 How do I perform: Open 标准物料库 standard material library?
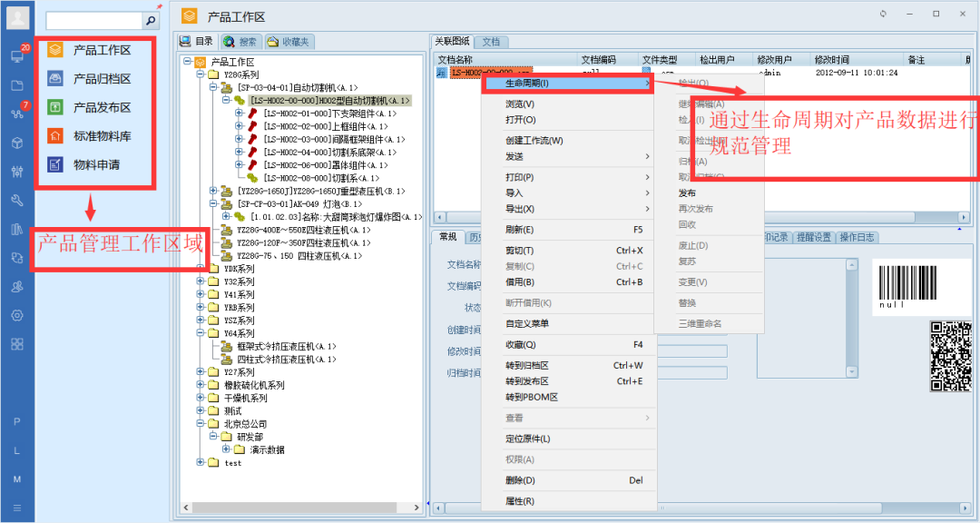[102, 136]
